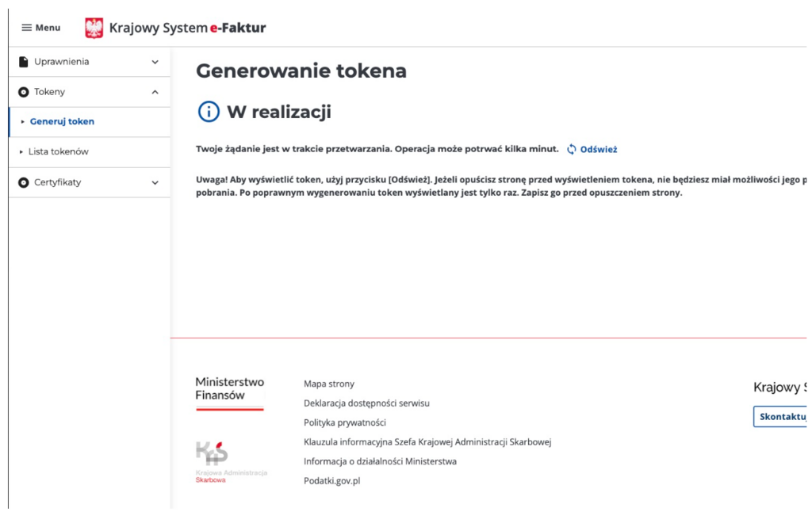
Task: Expand the Uprawnienia section chevron
Action: tap(155, 62)
